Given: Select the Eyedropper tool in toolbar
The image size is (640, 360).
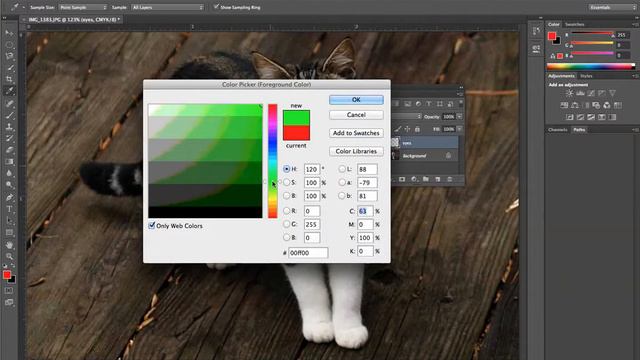Looking at the screenshot, I should pyautogui.click(x=9, y=91).
